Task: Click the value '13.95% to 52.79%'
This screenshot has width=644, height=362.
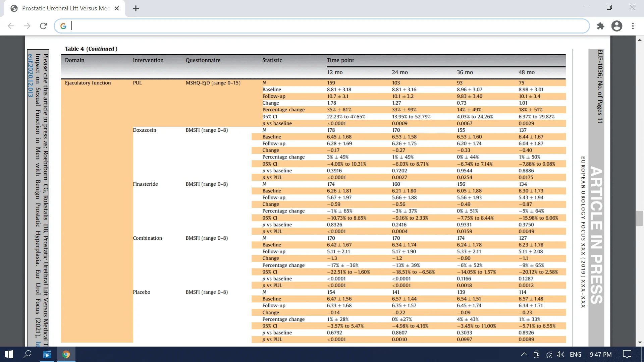Action: point(411,117)
